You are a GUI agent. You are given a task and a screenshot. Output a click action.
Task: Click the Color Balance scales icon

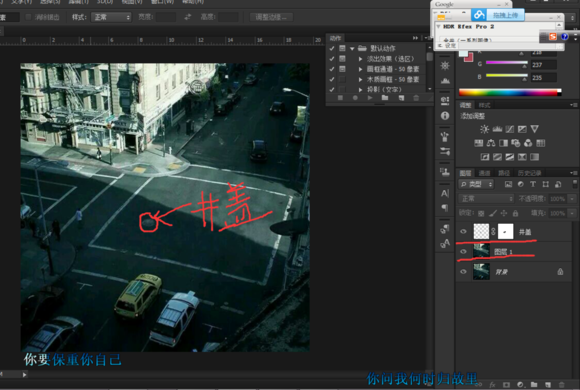click(491, 143)
